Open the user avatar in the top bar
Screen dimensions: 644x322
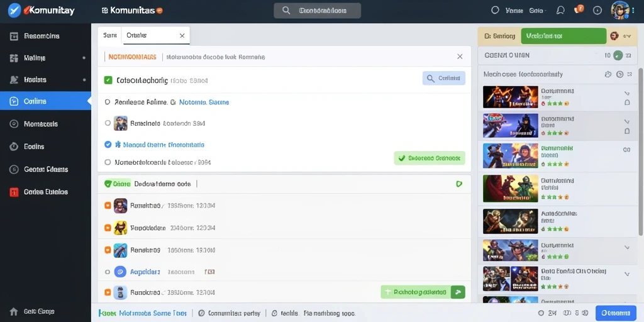click(x=620, y=10)
